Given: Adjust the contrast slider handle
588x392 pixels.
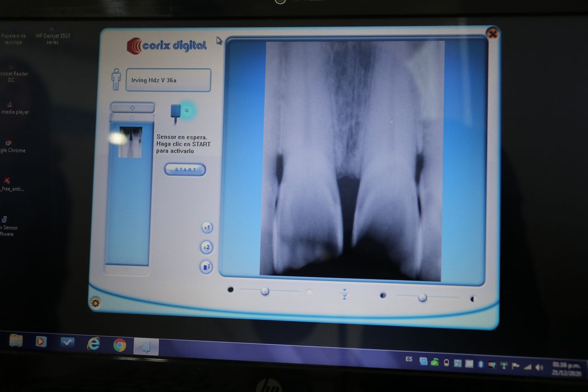Looking at the screenshot, I should 422,298.
